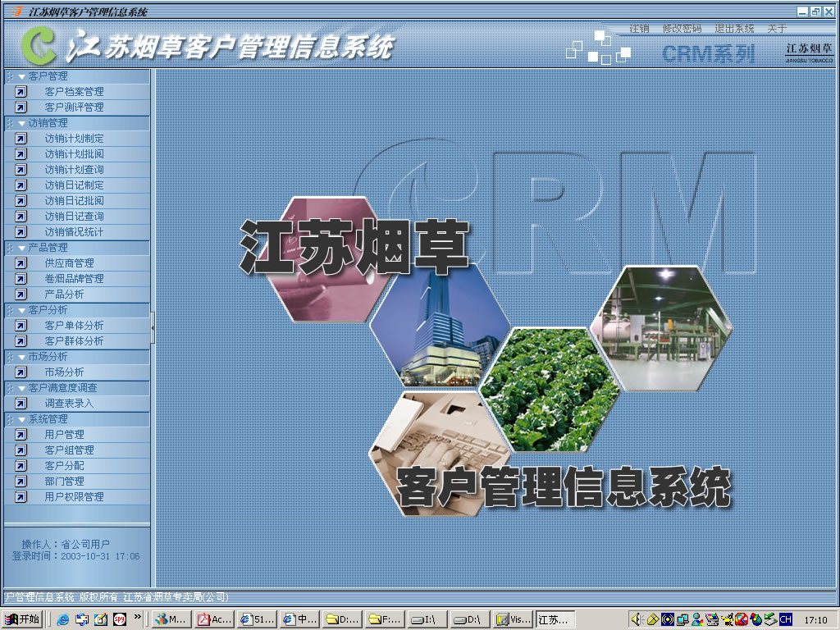Open the 客户档案管理 page

[x=75, y=92]
